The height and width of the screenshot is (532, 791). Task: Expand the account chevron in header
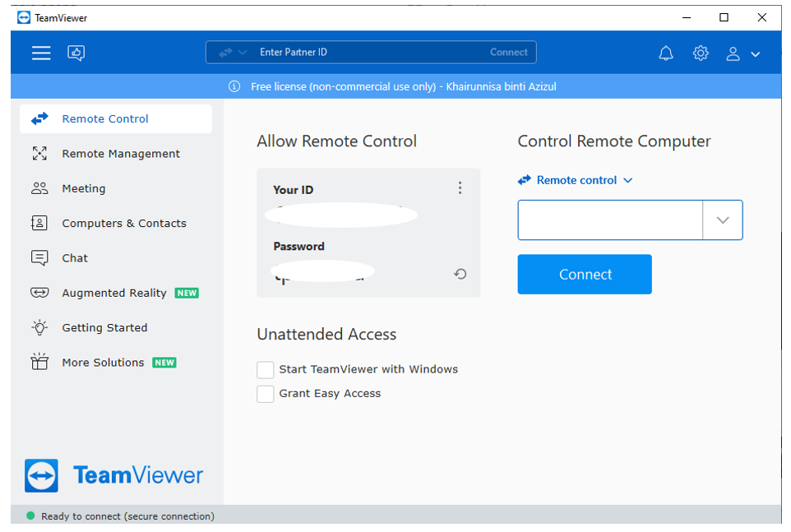click(755, 54)
